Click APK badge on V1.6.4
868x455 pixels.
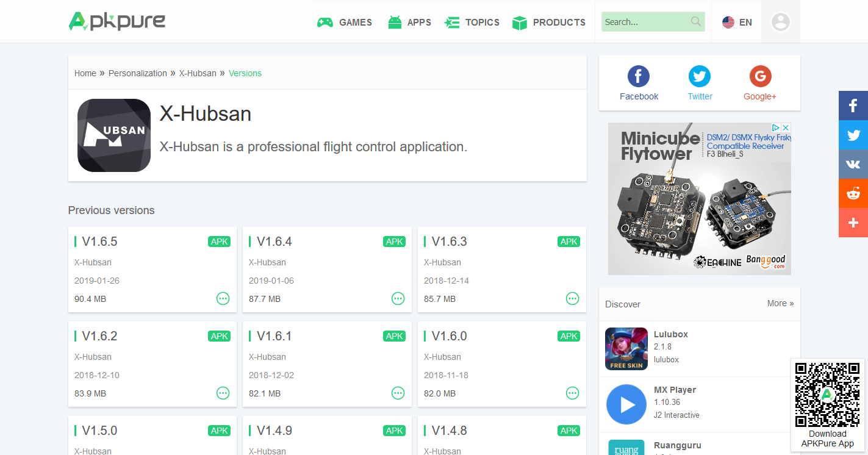pyautogui.click(x=394, y=242)
